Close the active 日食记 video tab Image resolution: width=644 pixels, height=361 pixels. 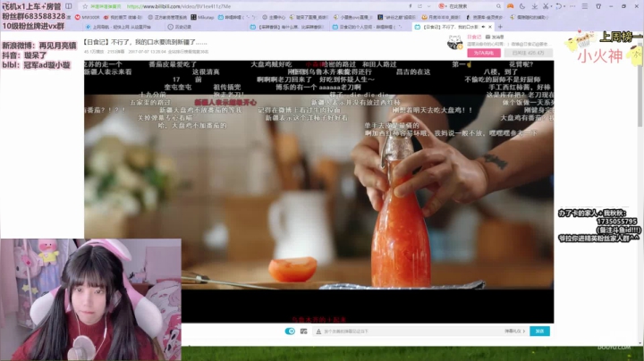tap(490, 27)
